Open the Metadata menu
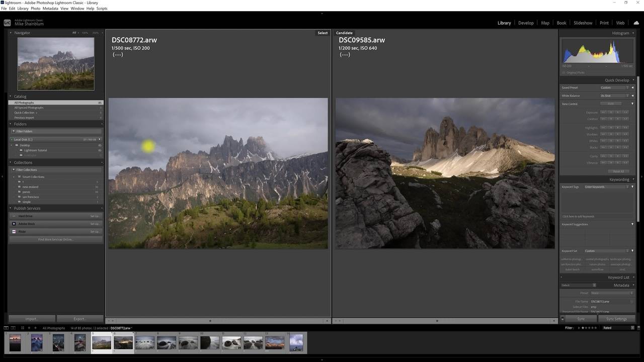The image size is (644, 362). click(50, 9)
